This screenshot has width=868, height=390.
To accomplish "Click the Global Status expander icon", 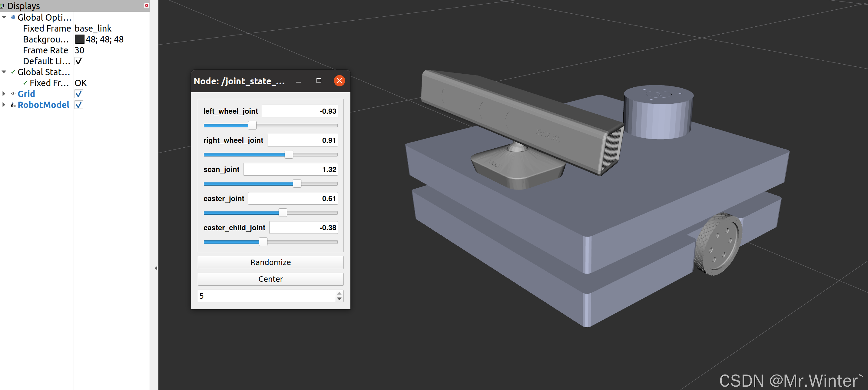I will click(x=5, y=72).
